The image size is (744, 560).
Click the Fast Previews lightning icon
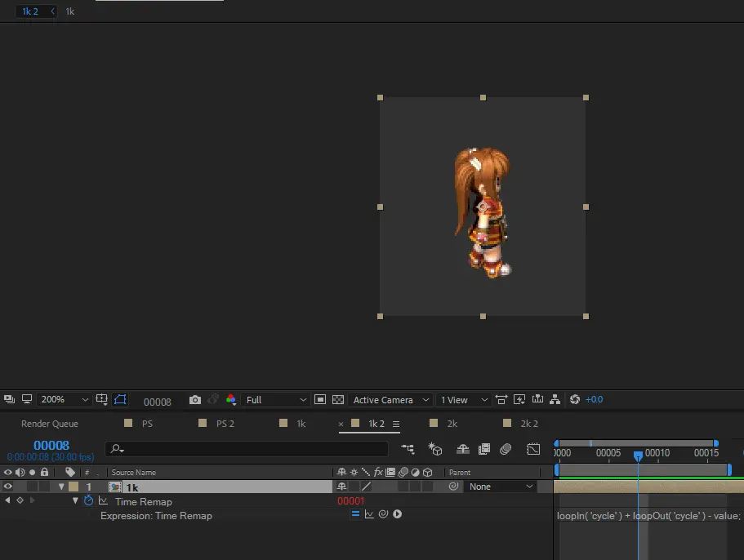(x=519, y=400)
